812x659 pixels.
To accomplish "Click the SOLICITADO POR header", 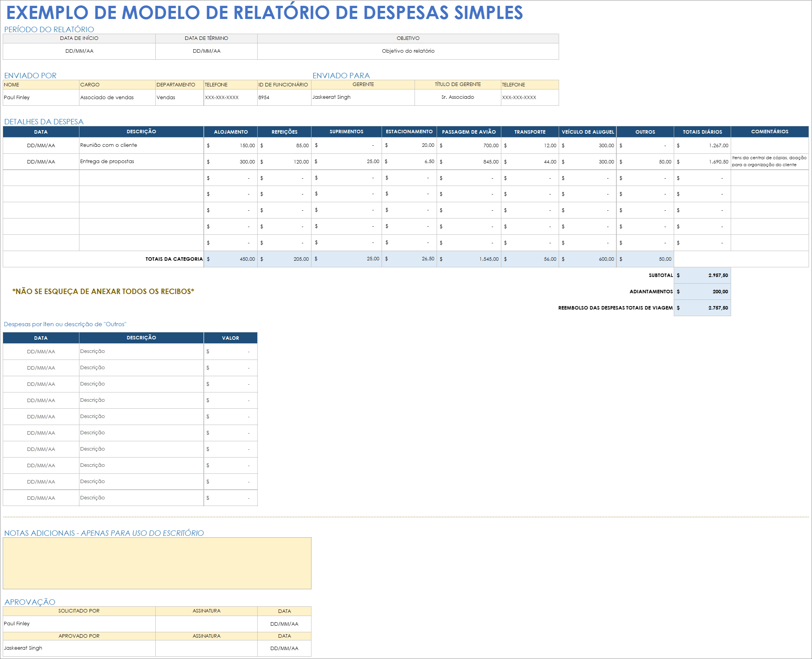I will pyautogui.click(x=79, y=611).
